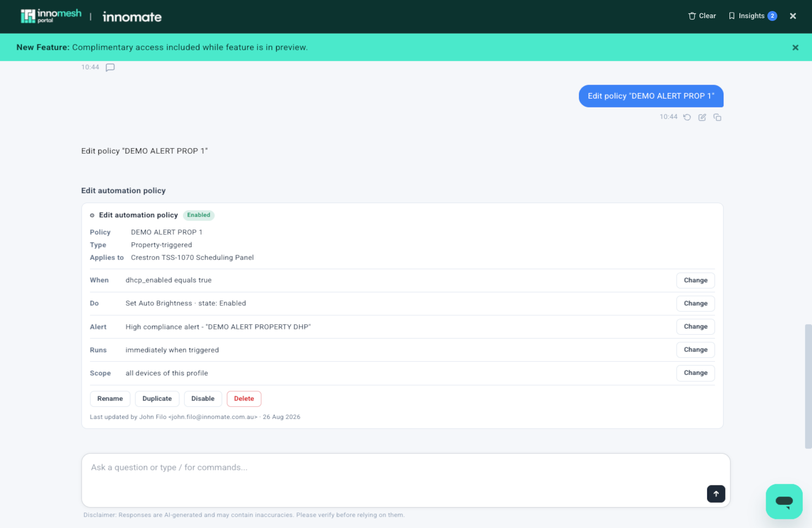
Task: Delete the automation policy
Action: pos(244,399)
